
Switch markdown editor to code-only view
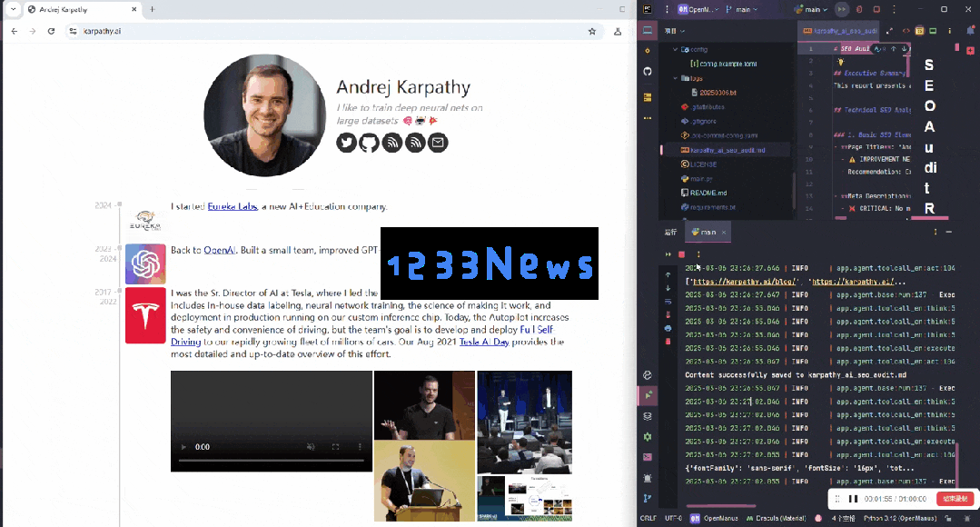point(906,31)
